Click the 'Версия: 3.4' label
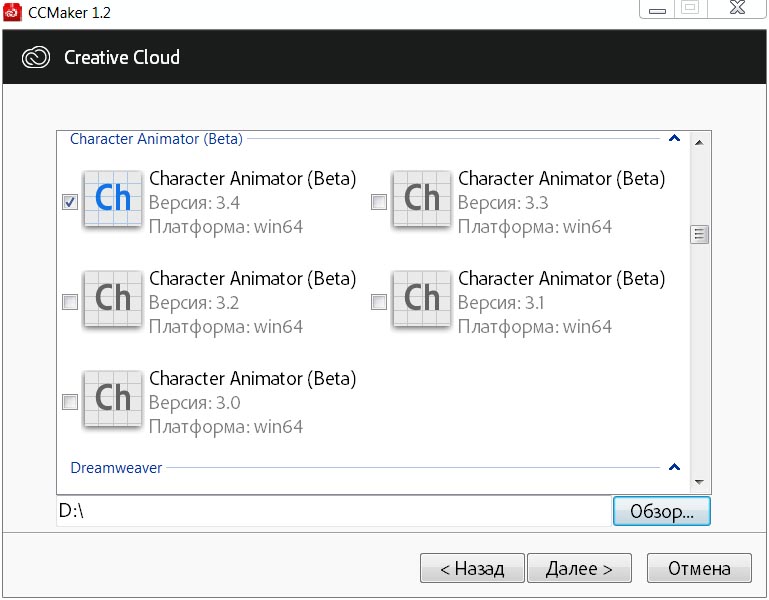This screenshot has width=769, height=600. click(x=194, y=203)
